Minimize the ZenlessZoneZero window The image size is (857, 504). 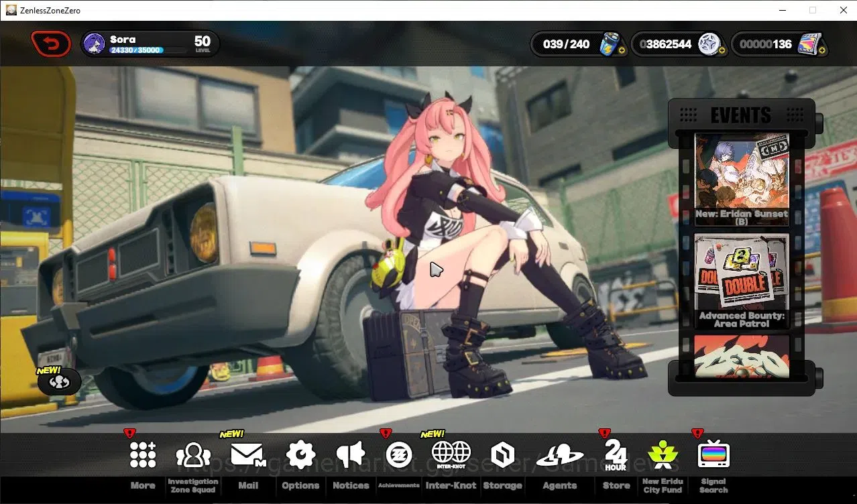782,10
